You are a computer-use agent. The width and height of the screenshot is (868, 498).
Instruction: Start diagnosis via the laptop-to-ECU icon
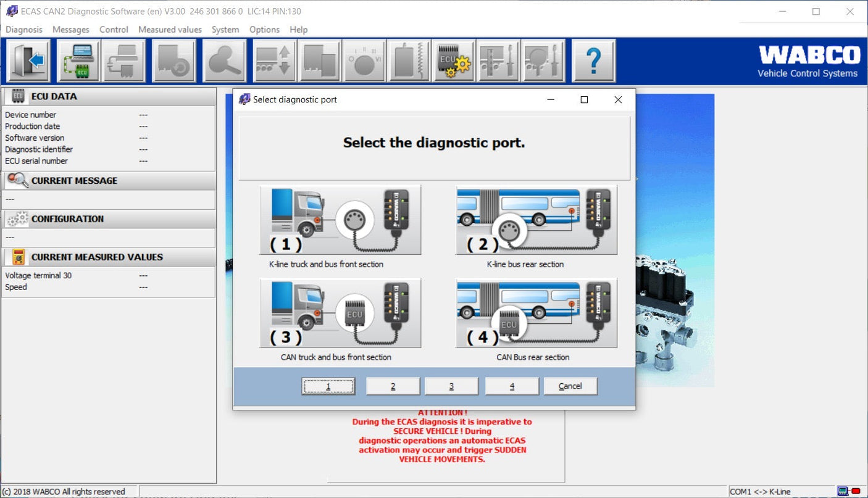point(79,60)
